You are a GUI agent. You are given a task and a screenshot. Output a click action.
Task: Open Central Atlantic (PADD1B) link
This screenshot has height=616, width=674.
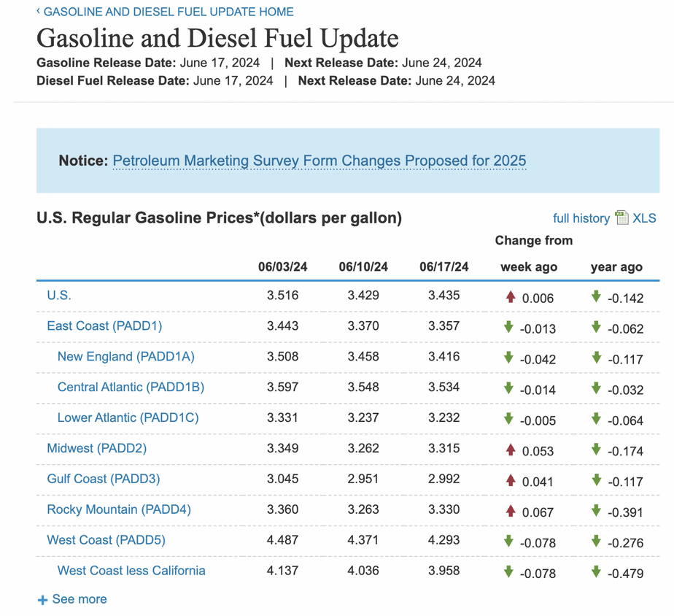[131, 387]
